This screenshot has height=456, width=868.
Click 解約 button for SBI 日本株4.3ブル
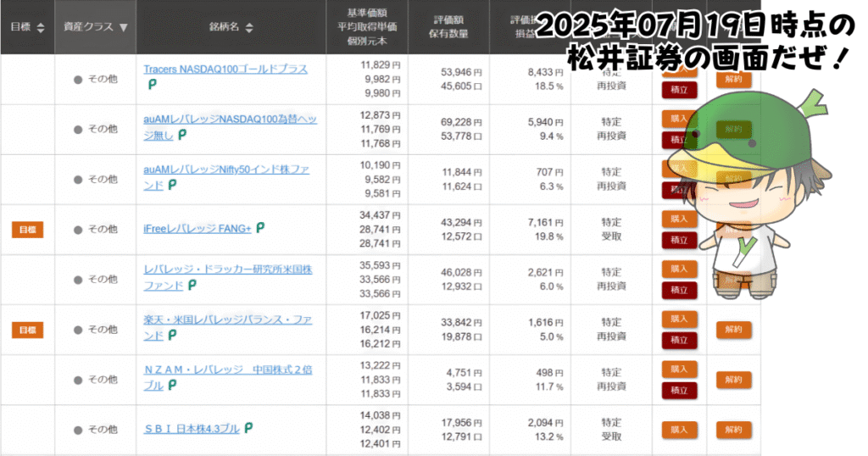coord(733,430)
